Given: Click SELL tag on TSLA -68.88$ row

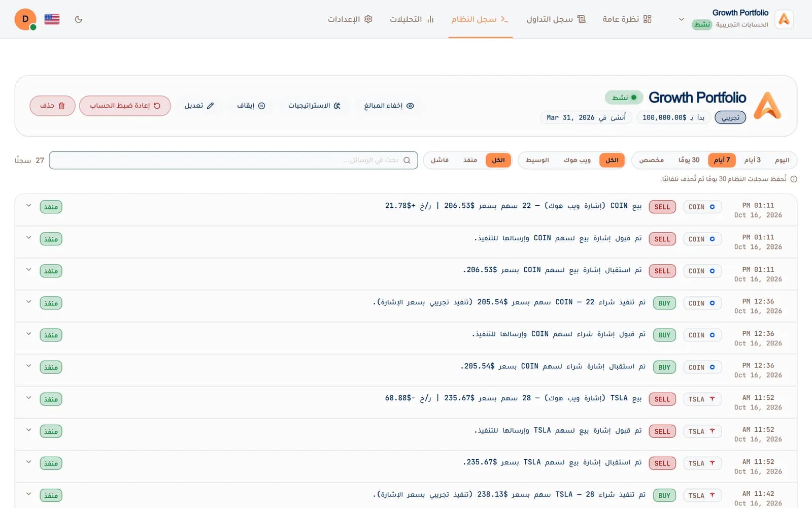Looking at the screenshot, I should [x=662, y=399].
